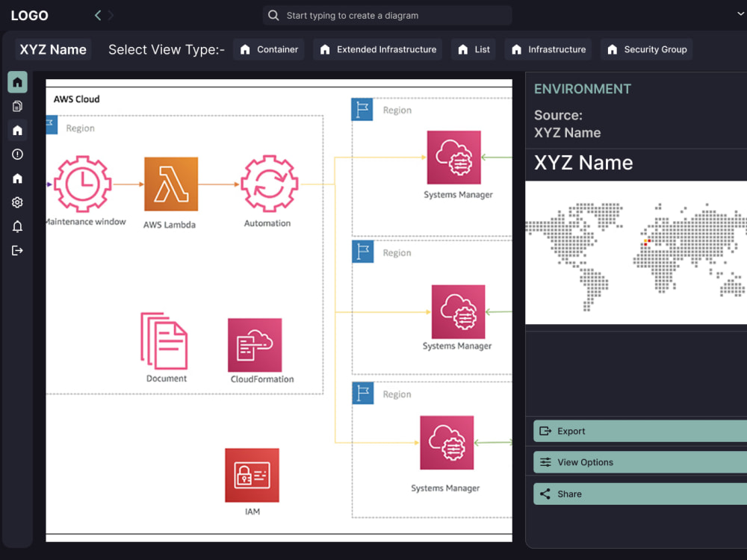Image resolution: width=747 pixels, height=560 pixels.
Task: Expand the top-right dropdown chevron
Action: click(x=741, y=13)
